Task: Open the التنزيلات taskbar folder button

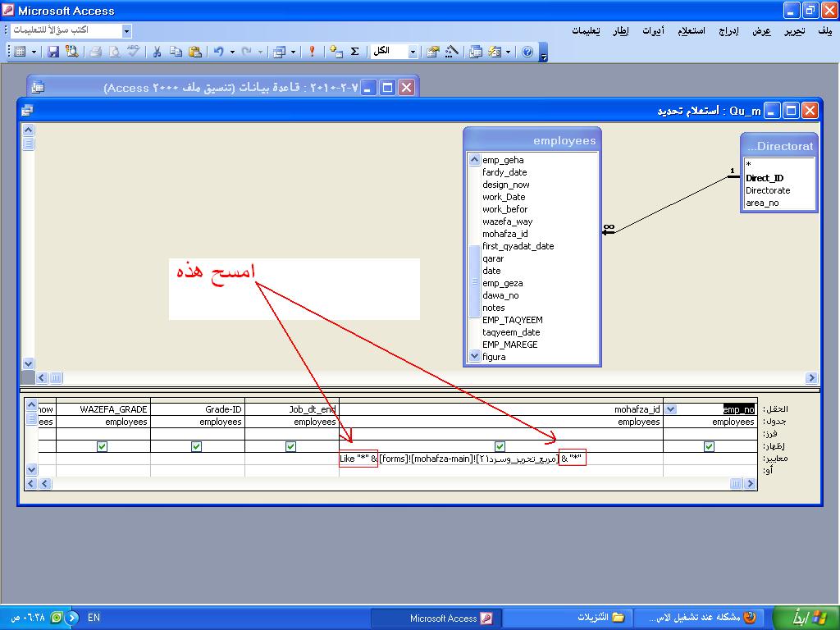Action: pyautogui.click(x=568, y=619)
